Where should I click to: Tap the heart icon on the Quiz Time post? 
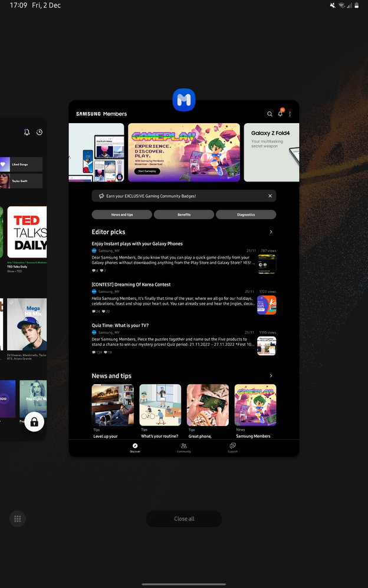106,352
